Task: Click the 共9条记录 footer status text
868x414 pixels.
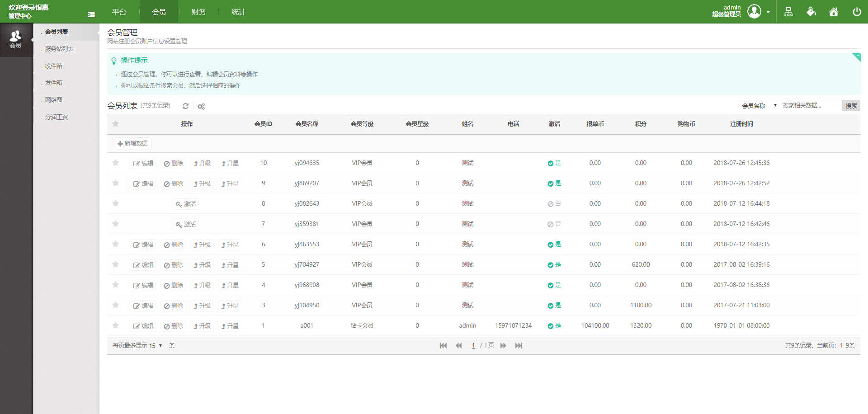Action: click(x=820, y=345)
